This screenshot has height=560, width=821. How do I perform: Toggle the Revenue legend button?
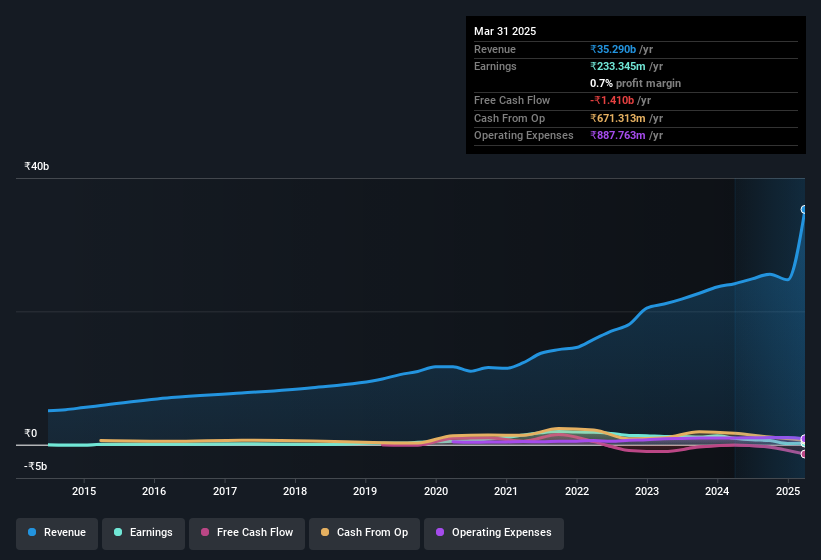click(57, 533)
